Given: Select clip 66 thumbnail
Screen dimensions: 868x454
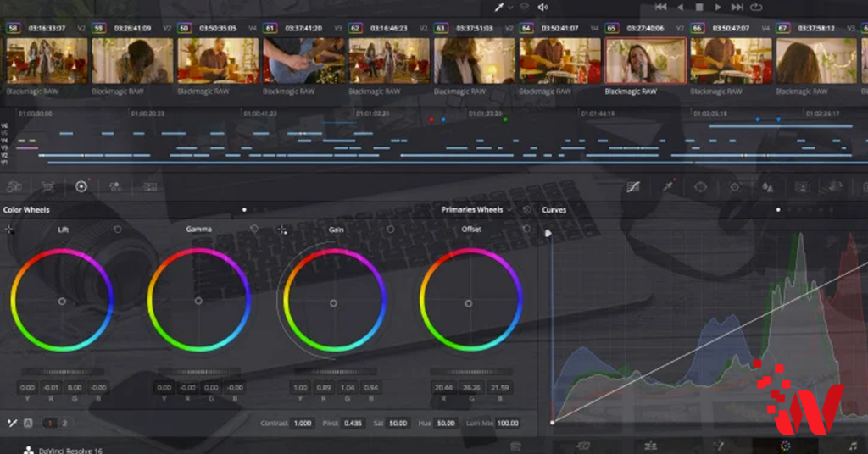Looking at the screenshot, I should point(729,59).
